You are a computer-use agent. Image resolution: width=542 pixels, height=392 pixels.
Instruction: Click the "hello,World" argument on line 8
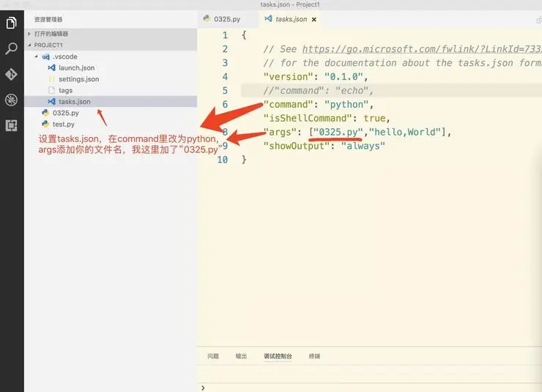tap(405, 132)
